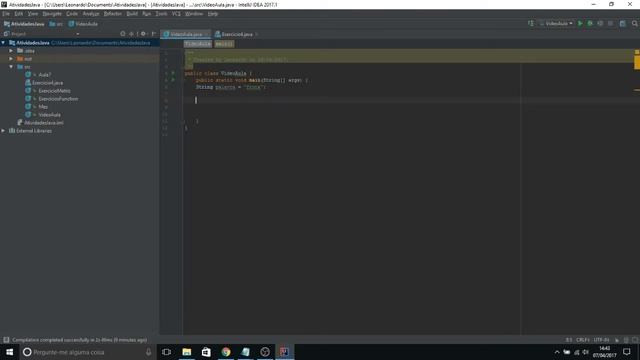Click the tool windows quick access icon in status bar

[x=6, y=340]
